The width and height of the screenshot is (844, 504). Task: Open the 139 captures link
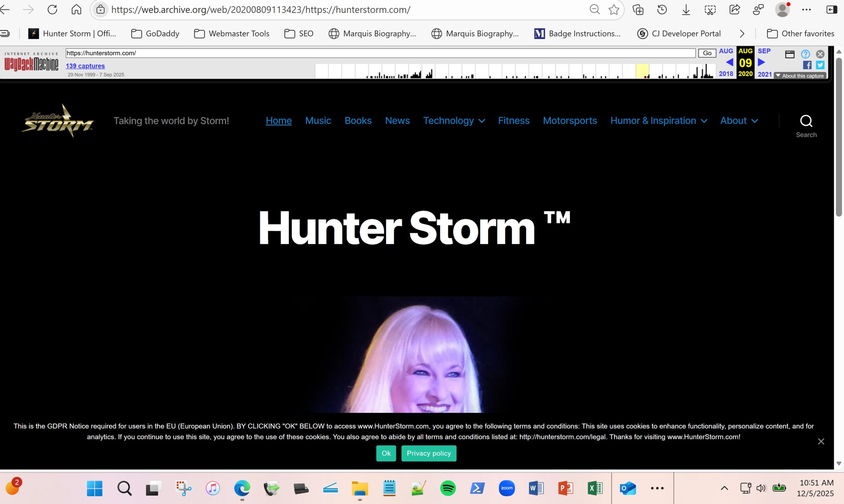click(x=85, y=66)
